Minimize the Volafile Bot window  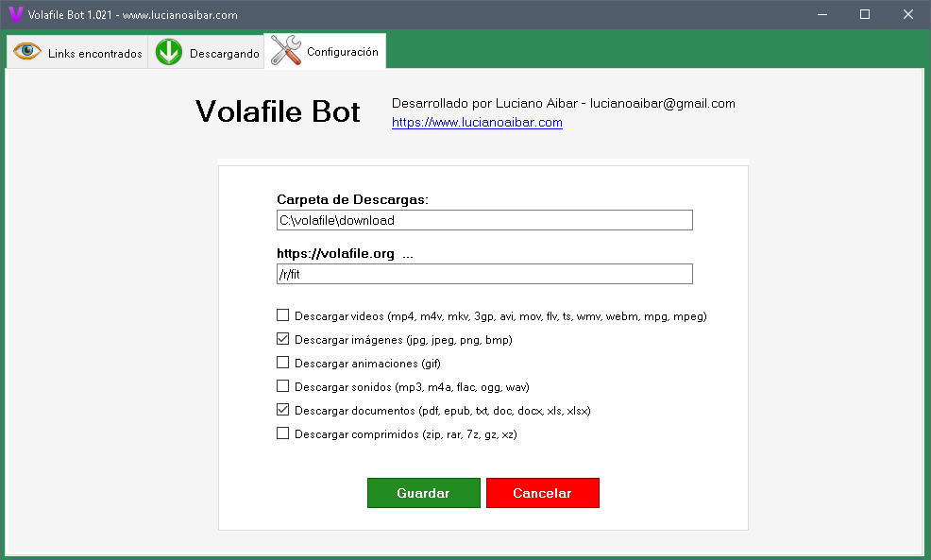tap(822, 14)
